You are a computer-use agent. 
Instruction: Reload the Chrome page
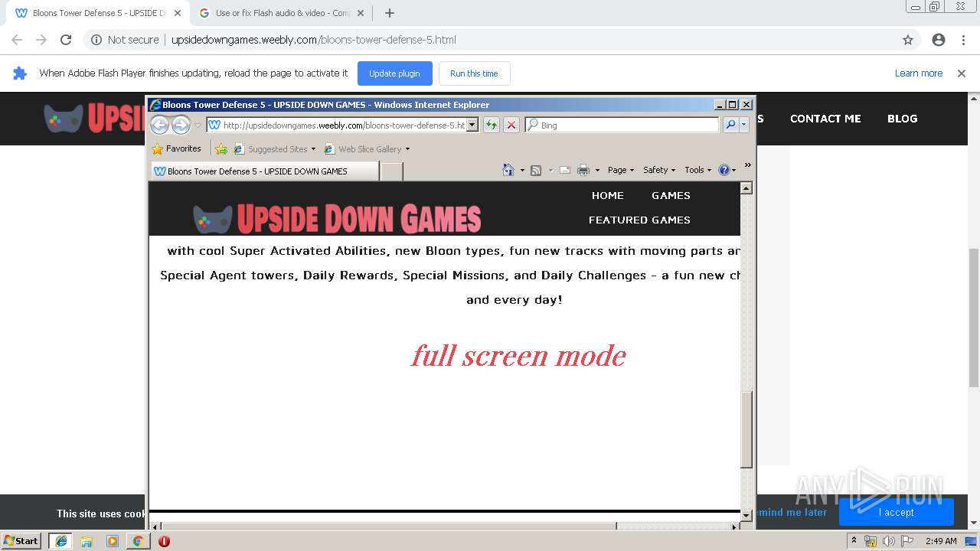coord(66,40)
